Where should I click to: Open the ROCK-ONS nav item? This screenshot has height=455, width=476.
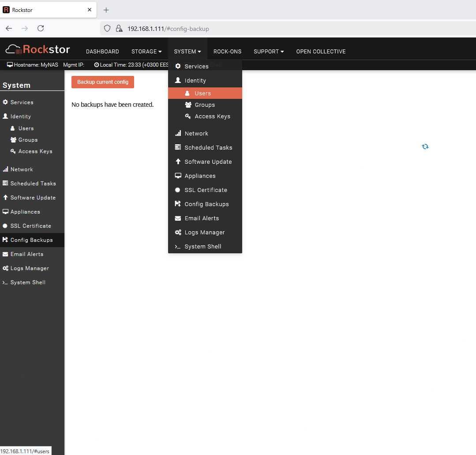pyautogui.click(x=227, y=51)
